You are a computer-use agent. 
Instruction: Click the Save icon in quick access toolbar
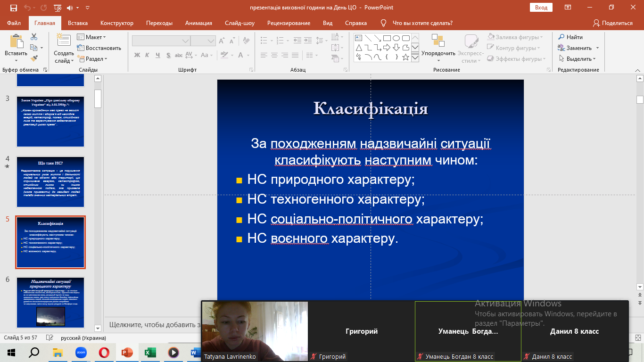pos(13,8)
